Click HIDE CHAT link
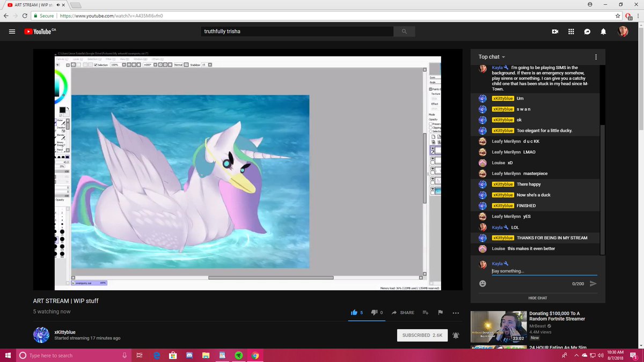Viewport: 644px width, 362px height. click(538, 298)
